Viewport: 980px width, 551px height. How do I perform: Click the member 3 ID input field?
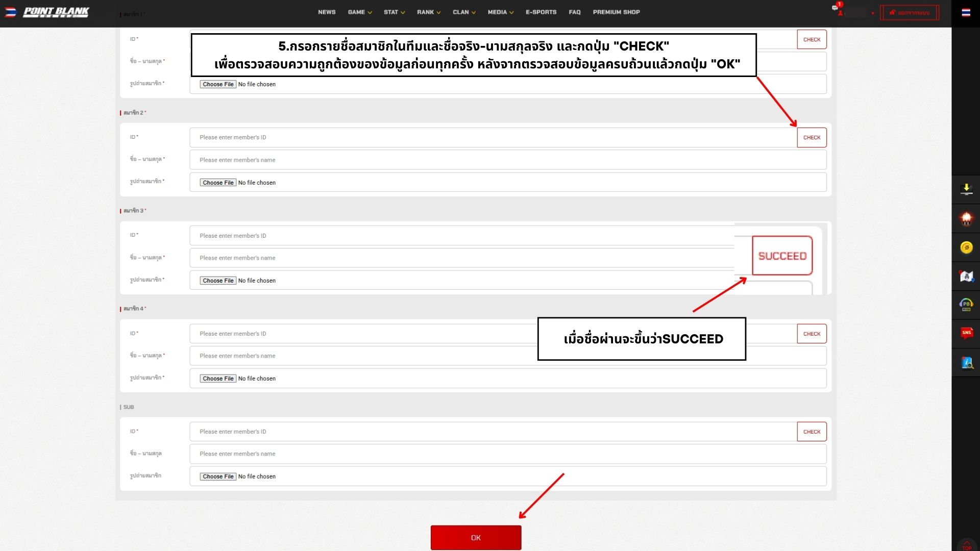(x=459, y=236)
